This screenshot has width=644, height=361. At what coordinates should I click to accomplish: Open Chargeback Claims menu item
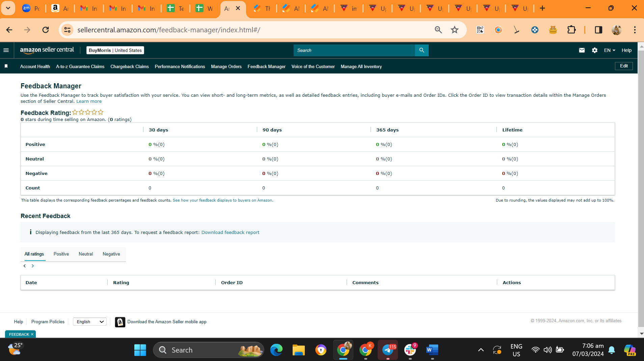pyautogui.click(x=130, y=67)
